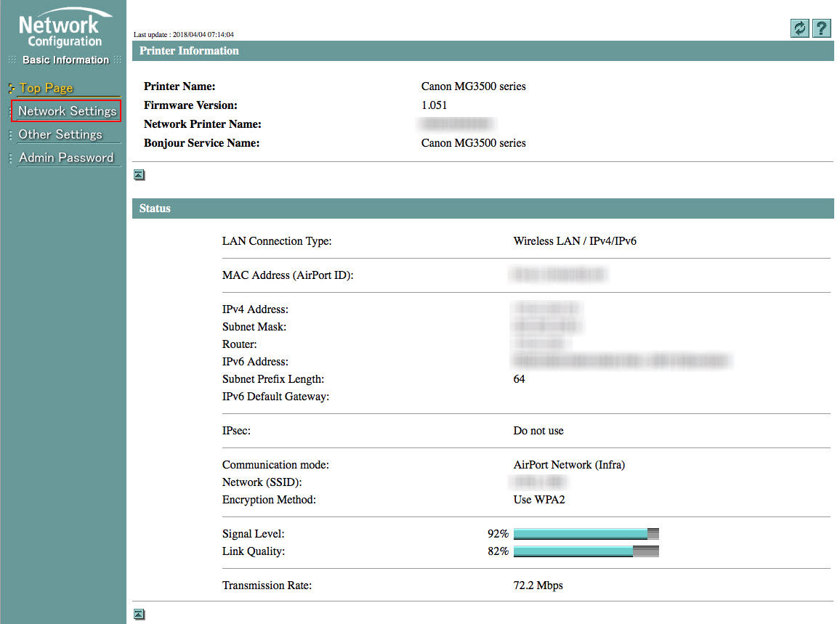Click the bullet icon beside Top Page
840x624 pixels.
click(11, 89)
